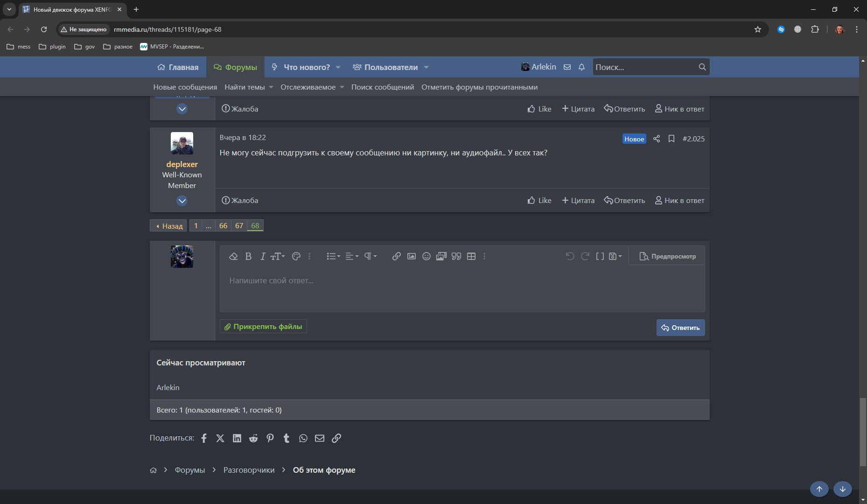Open the list formatting dropdown
867x504 pixels.
[x=333, y=256]
